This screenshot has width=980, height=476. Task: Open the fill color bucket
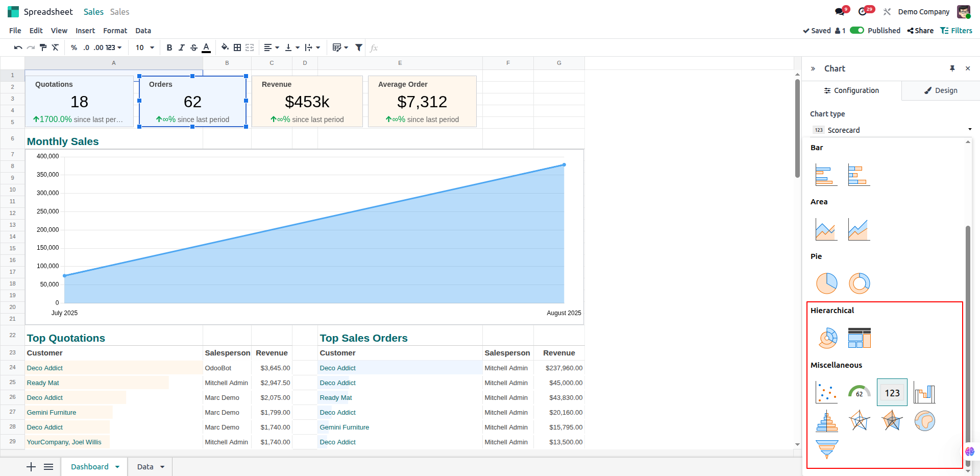pyautogui.click(x=225, y=47)
